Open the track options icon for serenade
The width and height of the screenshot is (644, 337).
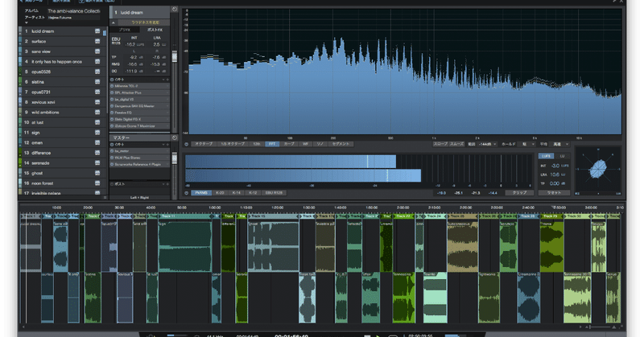(97, 163)
